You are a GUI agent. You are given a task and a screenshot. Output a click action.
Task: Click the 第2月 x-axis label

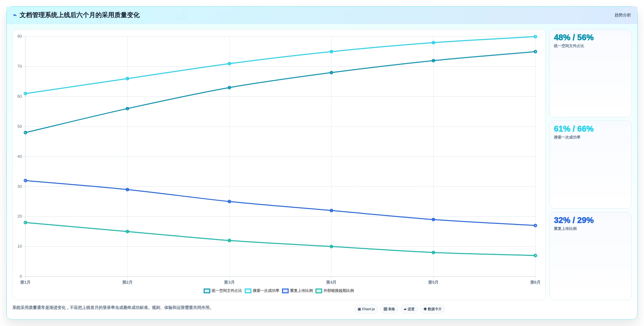(127, 282)
